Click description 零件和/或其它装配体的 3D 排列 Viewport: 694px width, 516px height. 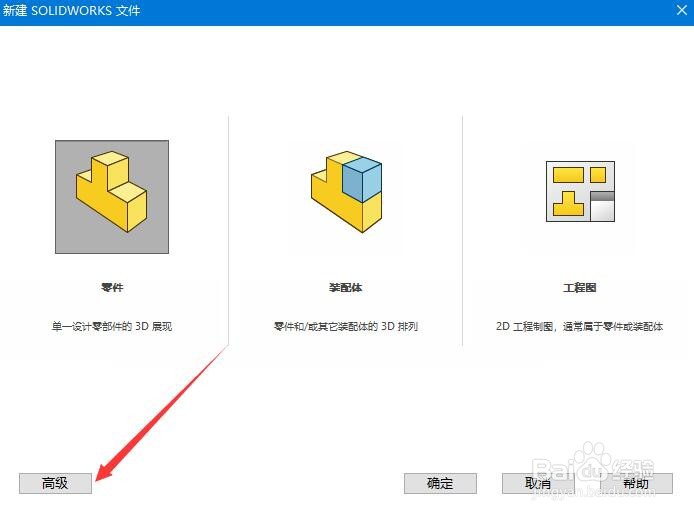click(x=346, y=327)
